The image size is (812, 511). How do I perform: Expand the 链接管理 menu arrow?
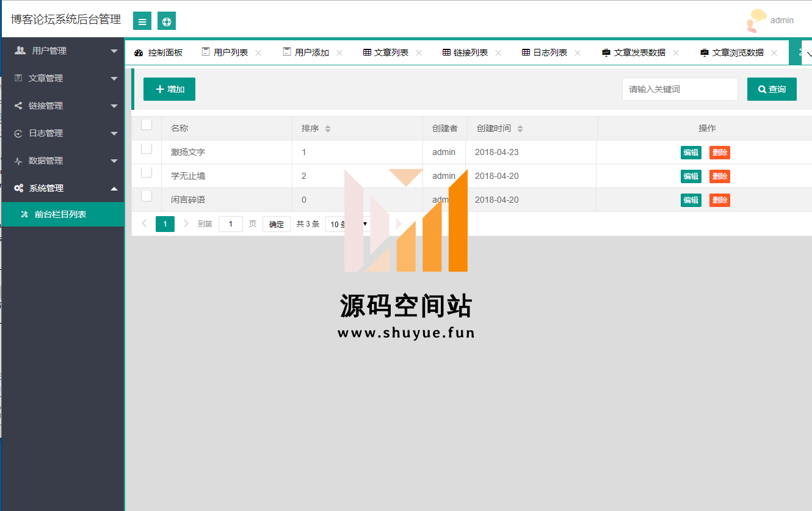pyautogui.click(x=114, y=106)
